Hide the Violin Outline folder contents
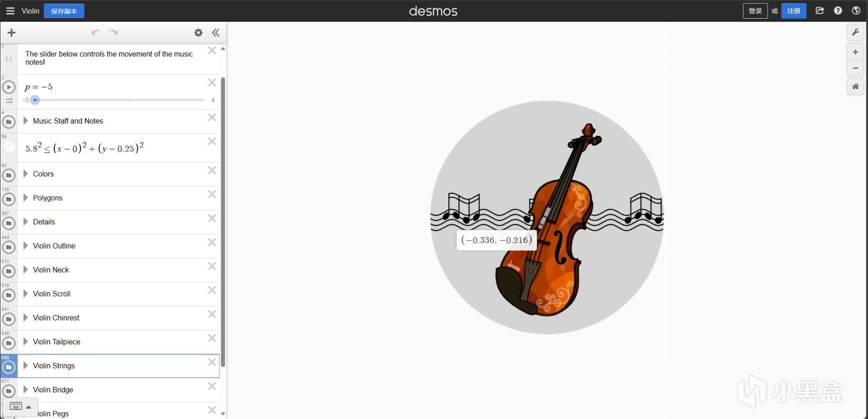Image resolution: width=868 pixels, height=419 pixels. point(9,247)
